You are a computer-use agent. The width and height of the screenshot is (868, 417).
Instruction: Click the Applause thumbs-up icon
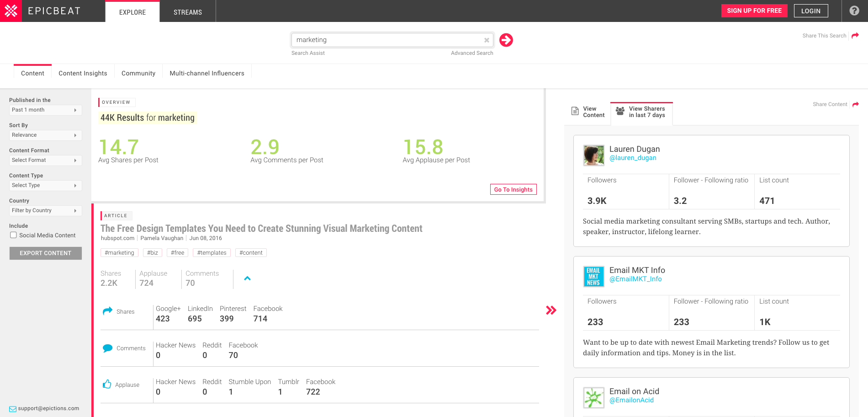coord(107,384)
